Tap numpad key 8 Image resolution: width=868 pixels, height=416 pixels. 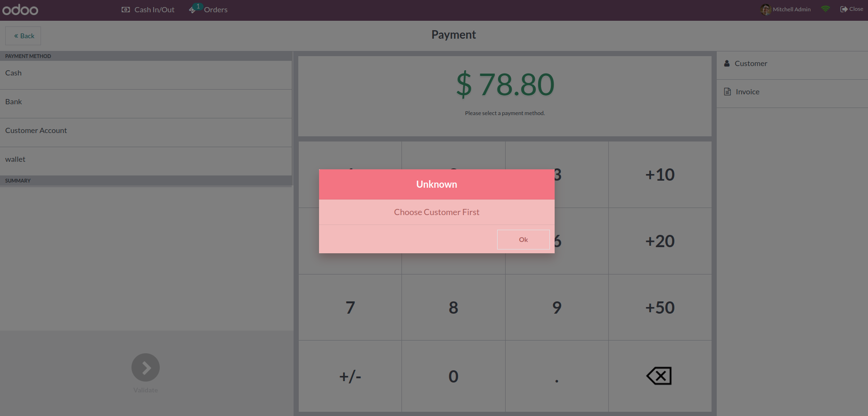453,308
